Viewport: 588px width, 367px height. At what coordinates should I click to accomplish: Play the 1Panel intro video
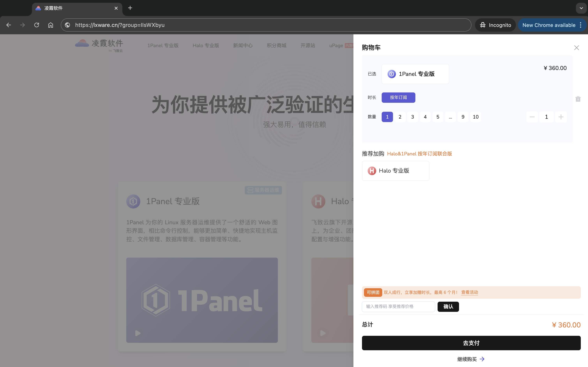pyautogui.click(x=138, y=333)
